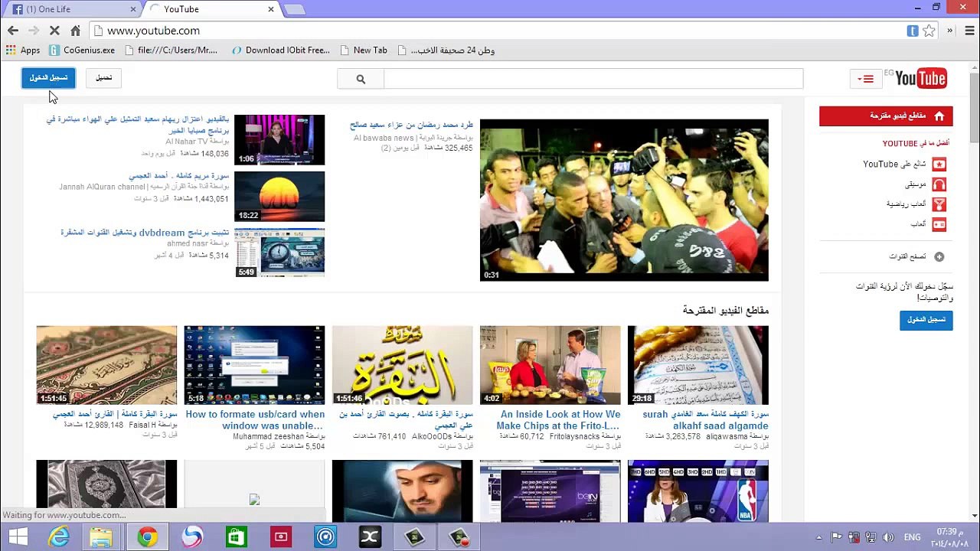Click the upload button next to sign-in
Screen dimensions: 980x551
[x=103, y=78]
